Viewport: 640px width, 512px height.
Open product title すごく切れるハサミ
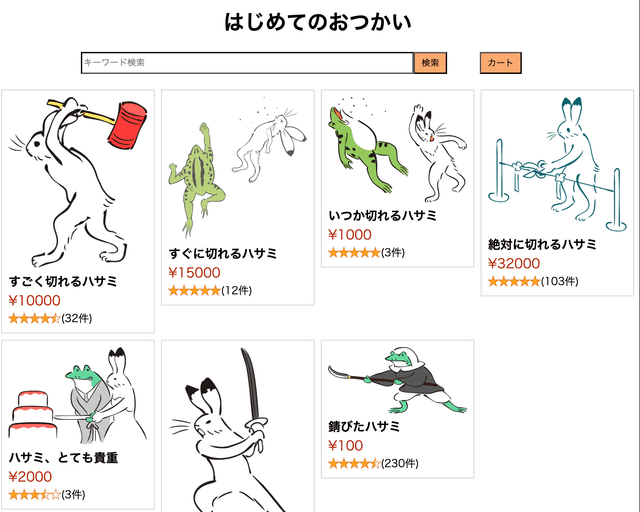[x=63, y=281]
